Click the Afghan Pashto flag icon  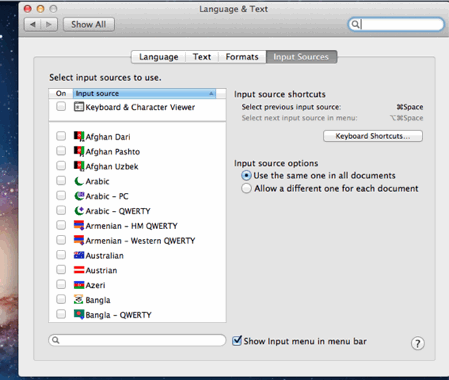point(79,151)
